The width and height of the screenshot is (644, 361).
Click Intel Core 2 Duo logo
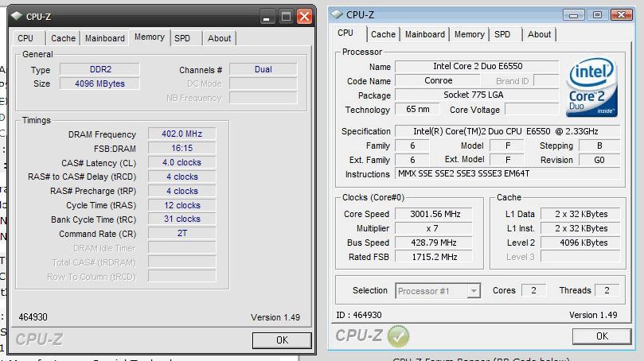[591, 87]
